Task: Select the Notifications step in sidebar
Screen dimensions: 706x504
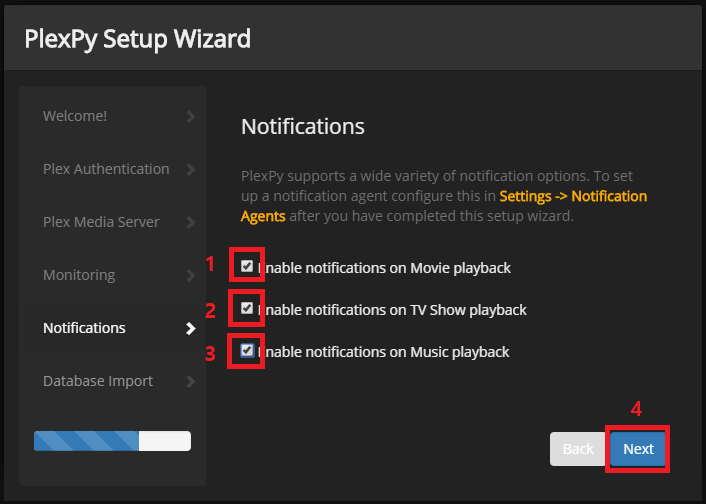Action: point(84,328)
